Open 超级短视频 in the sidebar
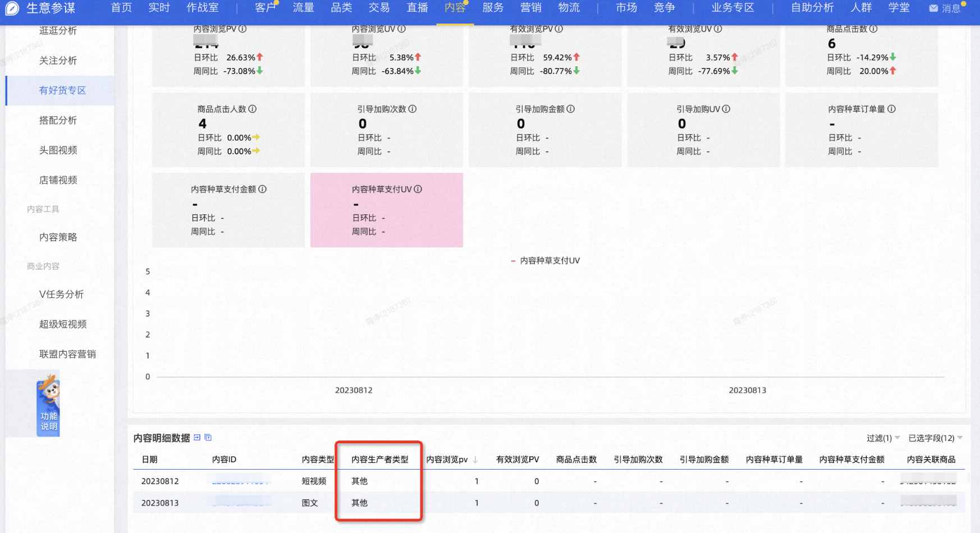 [63, 324]
